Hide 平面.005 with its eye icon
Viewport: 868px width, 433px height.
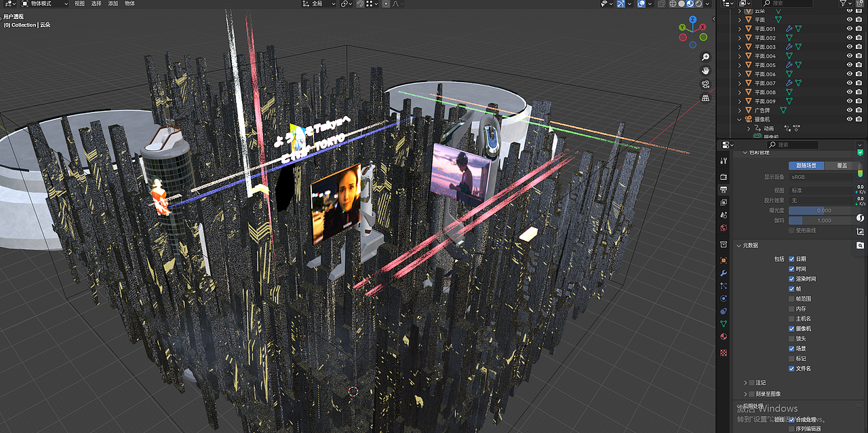[x=849, y=64]
